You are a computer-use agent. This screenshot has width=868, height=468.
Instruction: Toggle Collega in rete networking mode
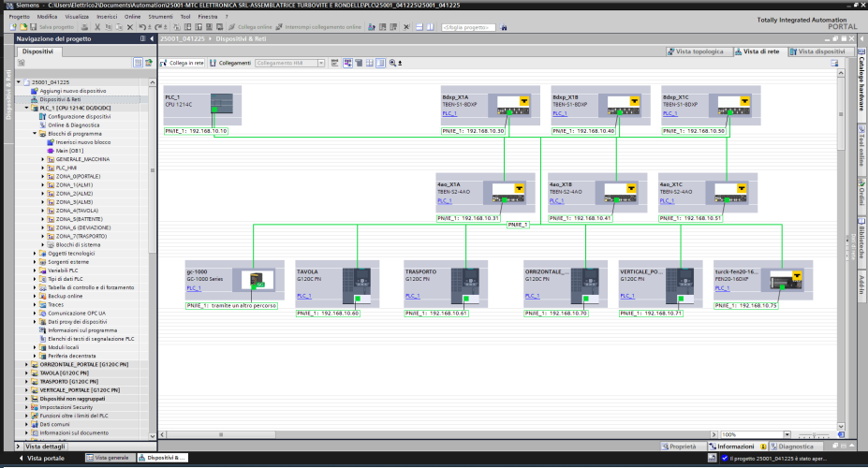(x=183, y=63)
